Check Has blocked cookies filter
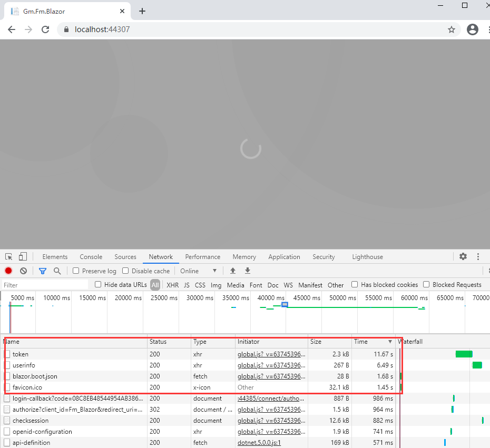 [355, 284]
